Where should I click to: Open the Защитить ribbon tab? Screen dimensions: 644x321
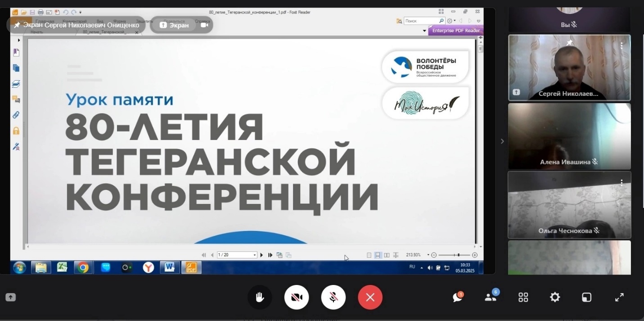point(144,21)
